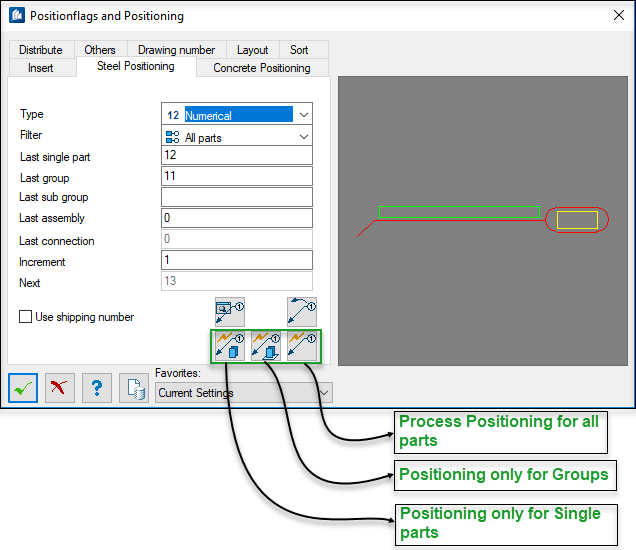636x550 pixels.
Task: Switch to the Others tab
Action: point(100,50)
